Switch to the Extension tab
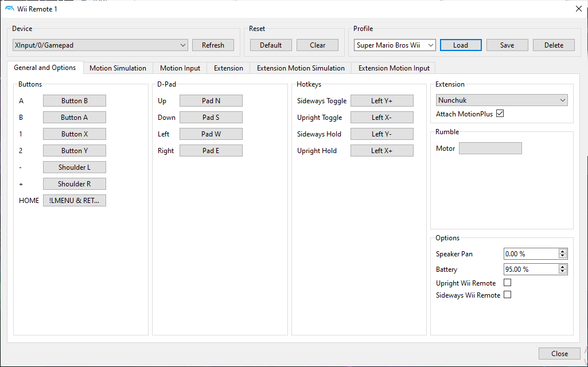This screenshot has width=588, height=367. (x=228, y=68)
